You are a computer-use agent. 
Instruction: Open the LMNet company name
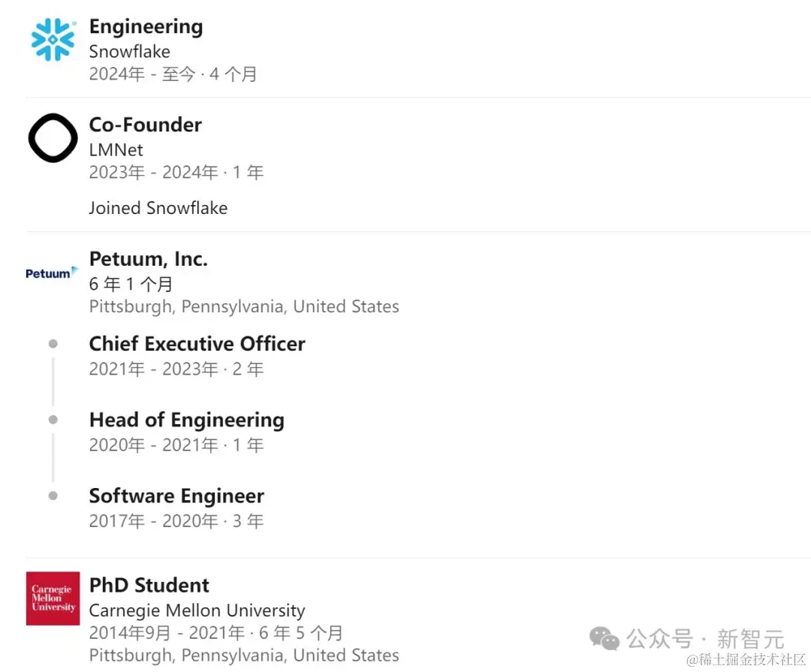[x=116, y=149]
